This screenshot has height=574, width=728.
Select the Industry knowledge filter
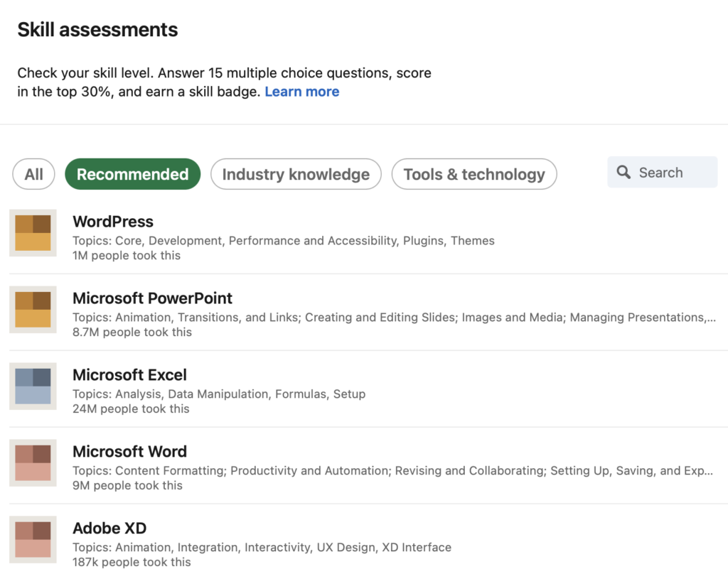[x=296, y=174]
